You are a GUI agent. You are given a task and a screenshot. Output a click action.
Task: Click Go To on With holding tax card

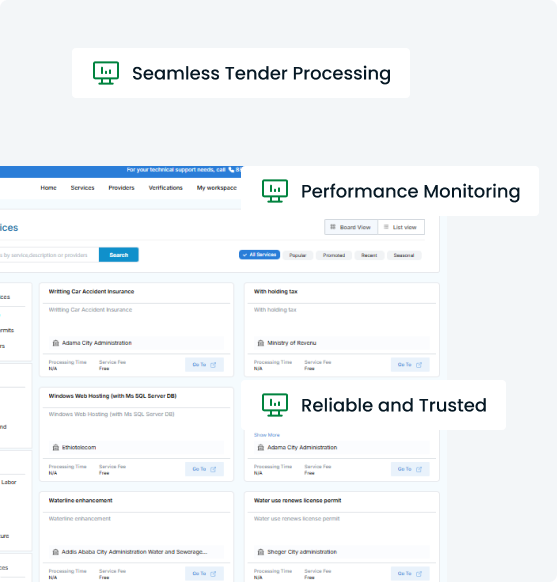pyautogui.click(x=410, y=365)
